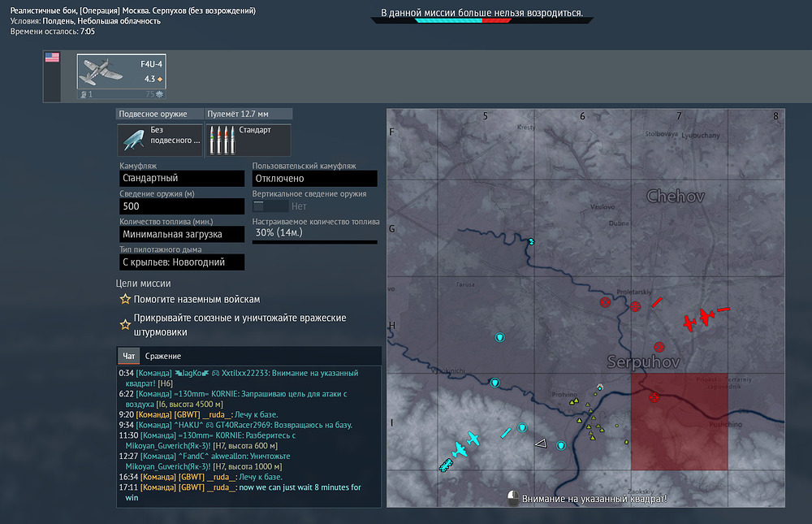
Task: Open the Подвесное оружие selector
Action: click(x=160, y=140)
